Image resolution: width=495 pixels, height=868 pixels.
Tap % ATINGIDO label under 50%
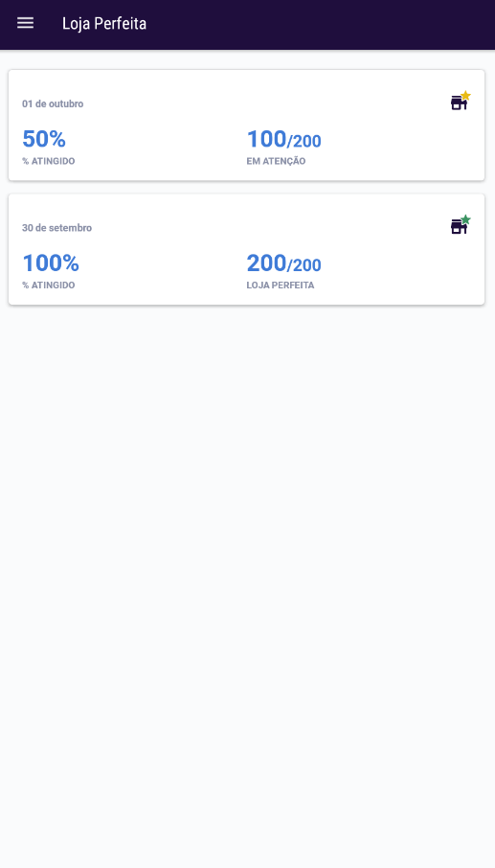[x=48, y=162]
